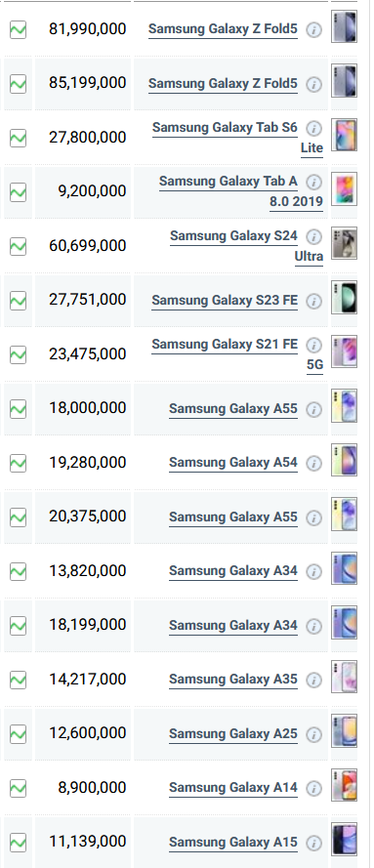
Task: Open info icon for Galaxy A15
Action: (313, 843)
